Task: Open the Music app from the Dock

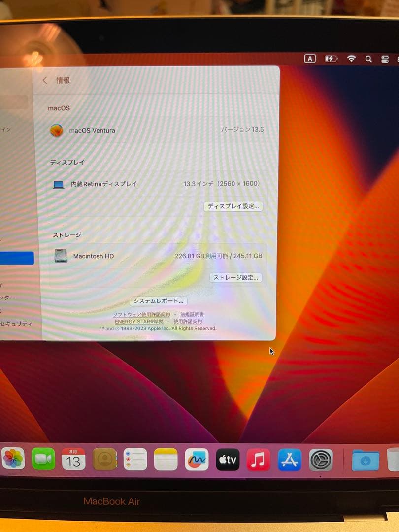Action: 258,460
